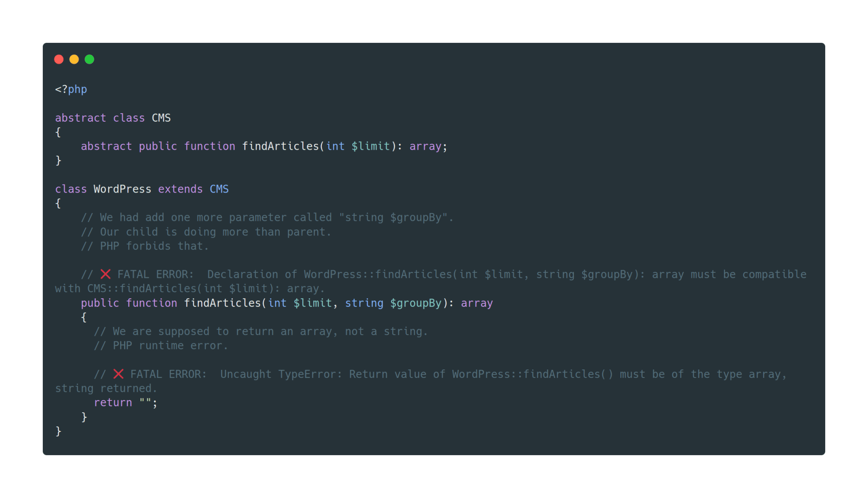Click the red close dot

point(59,59)
